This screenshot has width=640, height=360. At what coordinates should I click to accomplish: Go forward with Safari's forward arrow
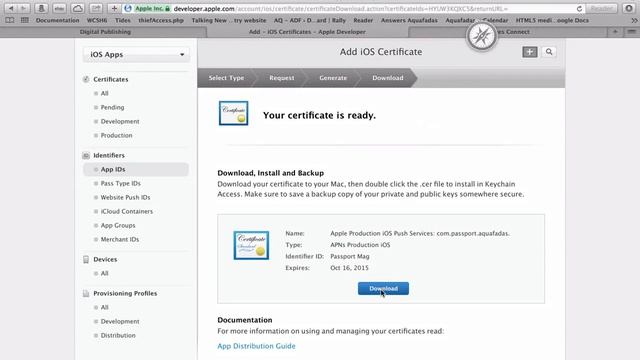click(x=24, y=8)
